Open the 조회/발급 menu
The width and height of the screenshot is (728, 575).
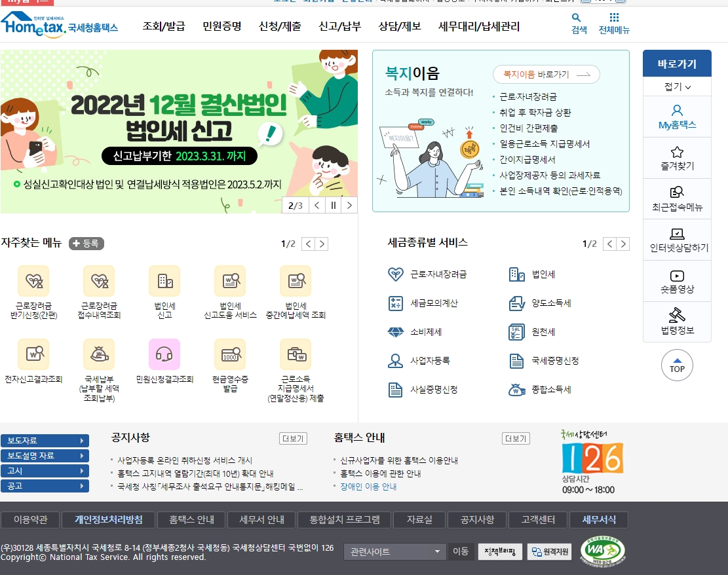click(163, 26)
